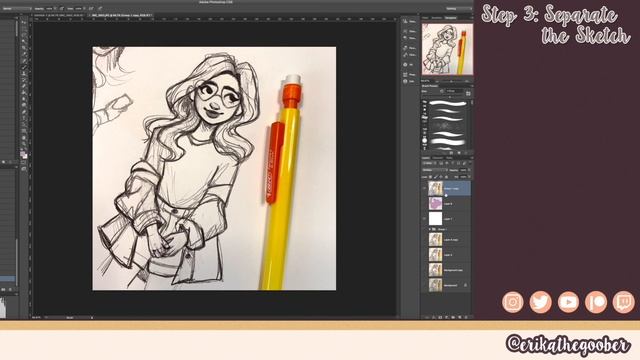Screen dimensions: 640x360
Task: Select the History Brush tool
Action: pyautogui.click(x=24, y=80)
